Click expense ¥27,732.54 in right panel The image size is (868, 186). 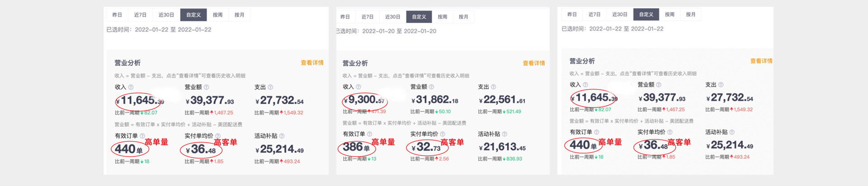[730, 98]
